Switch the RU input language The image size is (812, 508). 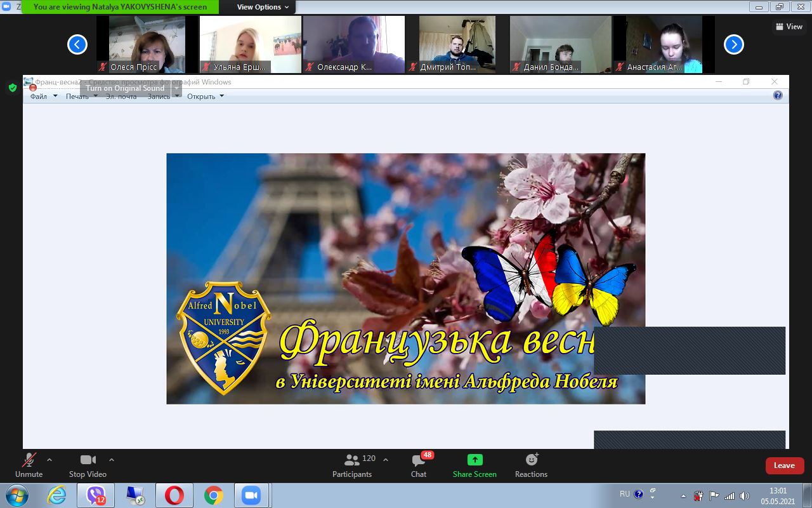coord(625,494)
